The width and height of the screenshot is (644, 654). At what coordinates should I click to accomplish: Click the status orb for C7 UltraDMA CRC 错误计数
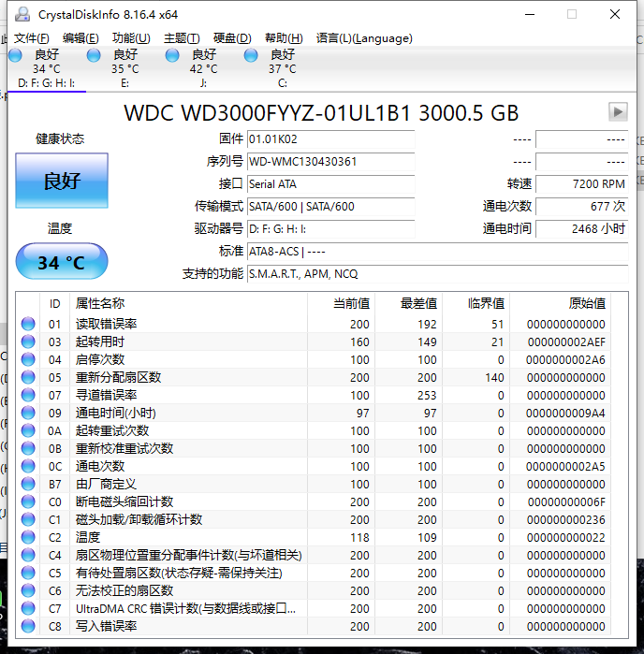tap(28, 608)
